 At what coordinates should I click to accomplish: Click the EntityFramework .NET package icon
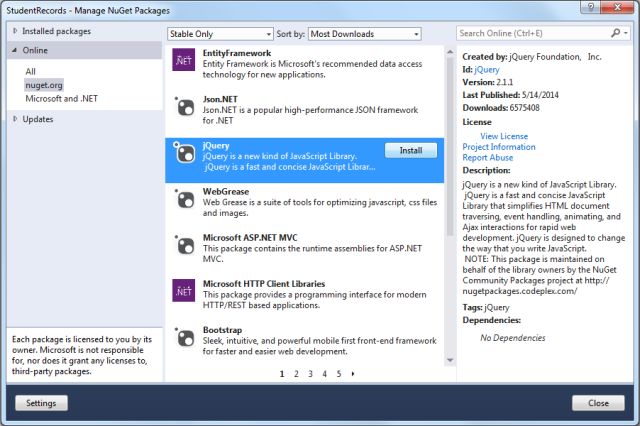coord(184,60)
